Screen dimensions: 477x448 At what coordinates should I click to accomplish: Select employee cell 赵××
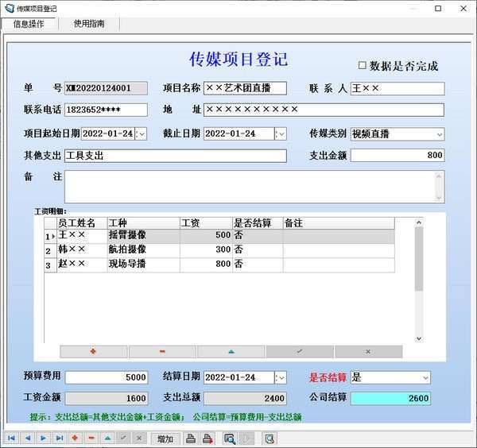pos(82,265)
